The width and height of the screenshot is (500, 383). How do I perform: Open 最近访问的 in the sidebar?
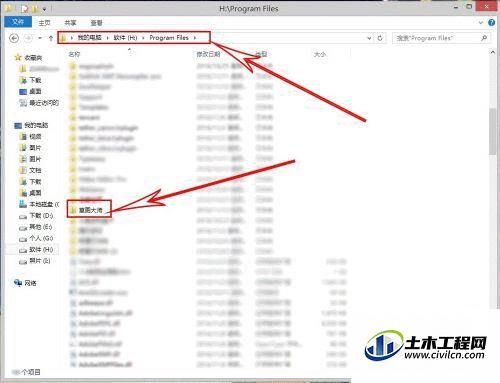[44, 103]
